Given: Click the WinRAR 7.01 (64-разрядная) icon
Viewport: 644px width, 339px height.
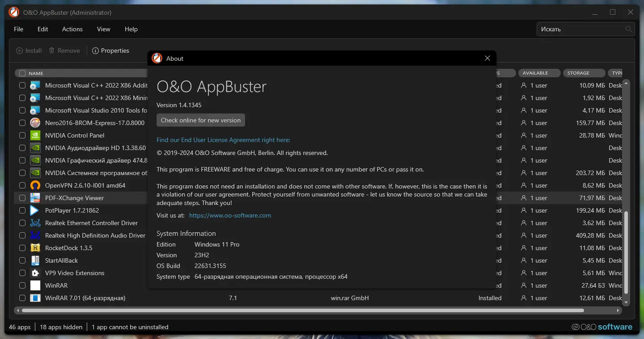Looking at the screenshot, I should click(x=35, y=298).
